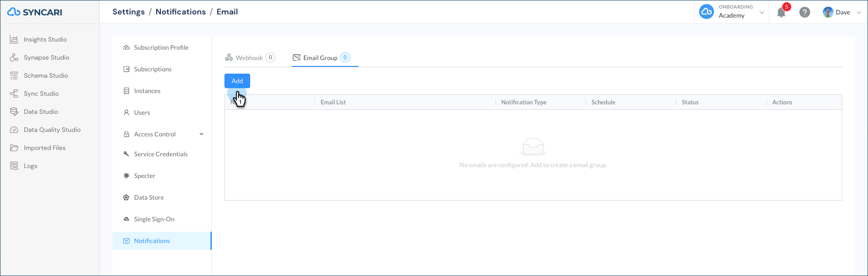
Task: Click Webhook count badge
Action: 271,57
